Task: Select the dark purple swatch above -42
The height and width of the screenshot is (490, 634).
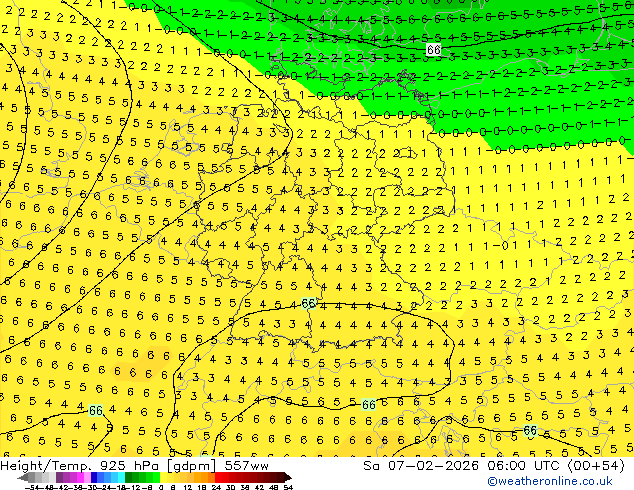Action: pyautogui.click(x=59, y=478)
